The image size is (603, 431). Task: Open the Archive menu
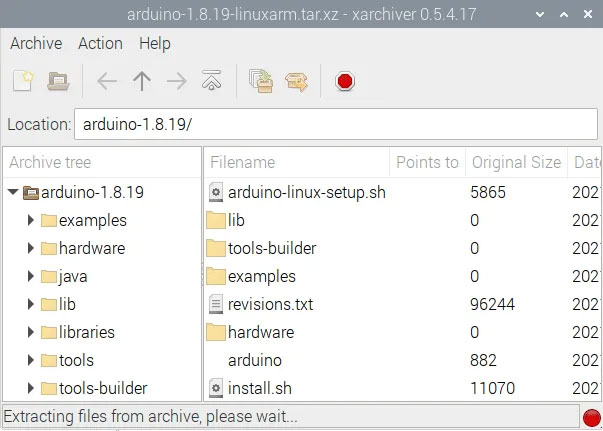(x=36, y=43)
